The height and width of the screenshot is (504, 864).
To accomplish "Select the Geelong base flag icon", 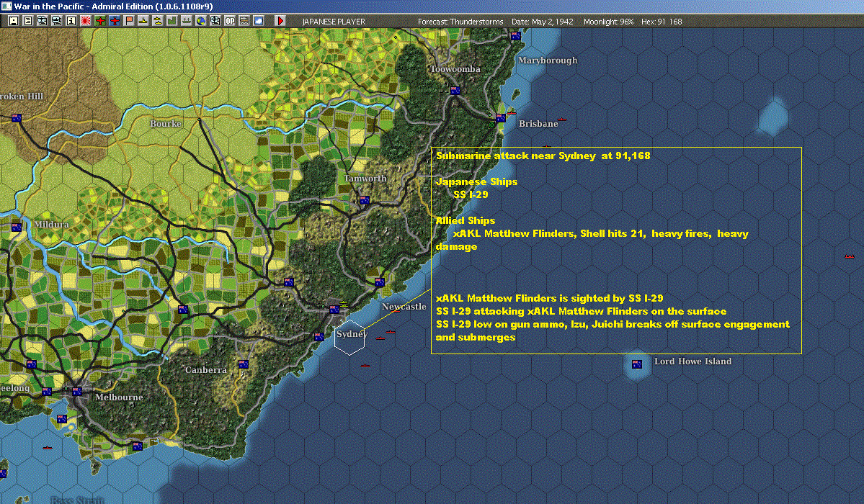I will [x=47, y=392].
